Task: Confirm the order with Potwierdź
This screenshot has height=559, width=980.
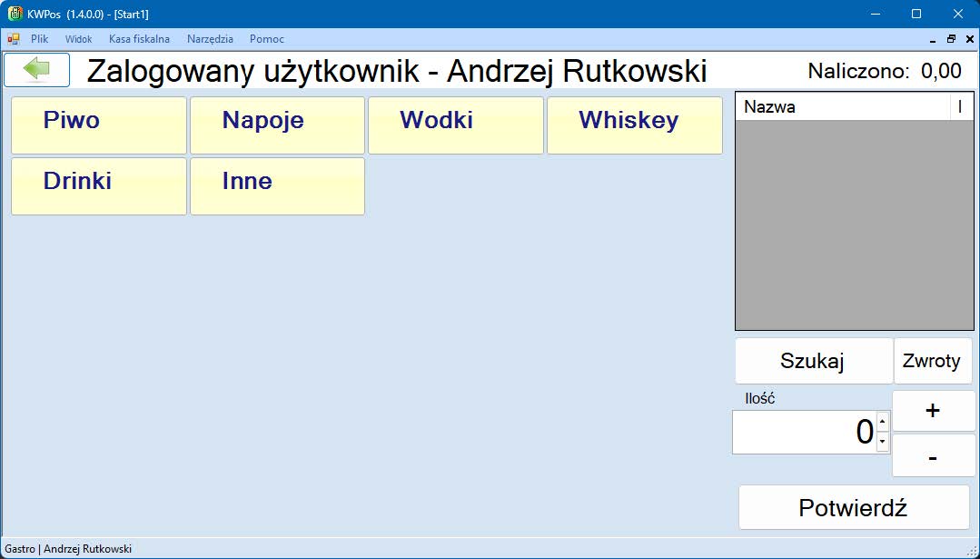Action: click(x=854, y=507)
